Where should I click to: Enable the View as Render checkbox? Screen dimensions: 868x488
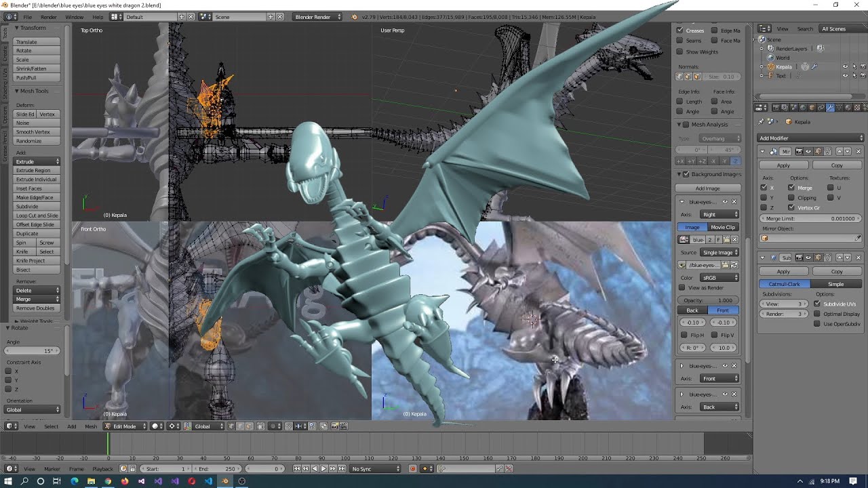682,287
